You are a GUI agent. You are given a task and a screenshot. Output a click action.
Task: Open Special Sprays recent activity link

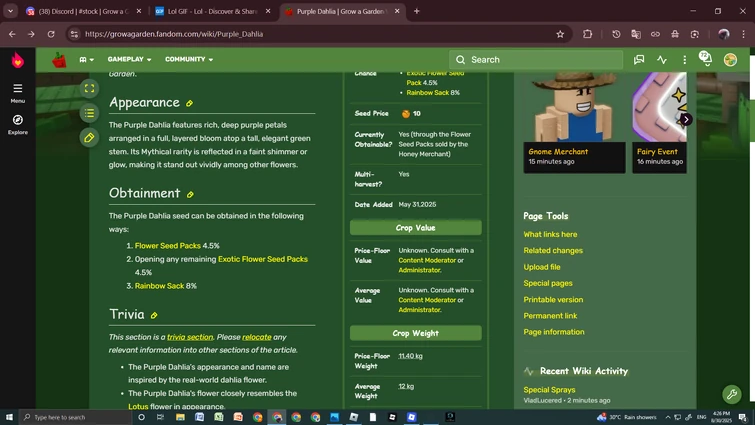click(549, 390)
